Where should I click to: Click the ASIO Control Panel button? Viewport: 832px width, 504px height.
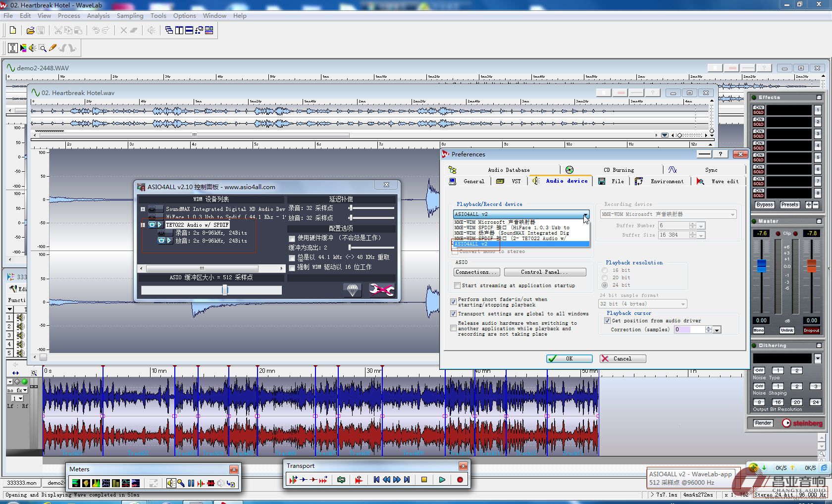545,272
